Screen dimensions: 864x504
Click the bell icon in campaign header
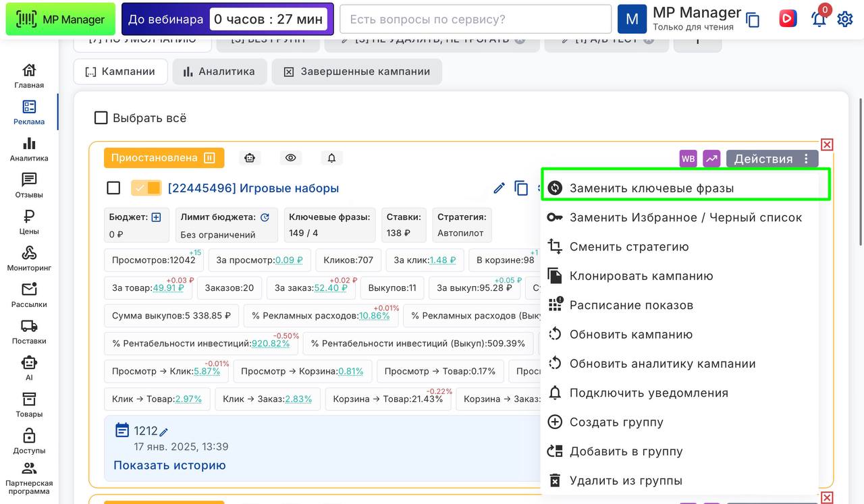tap(331, 158)
